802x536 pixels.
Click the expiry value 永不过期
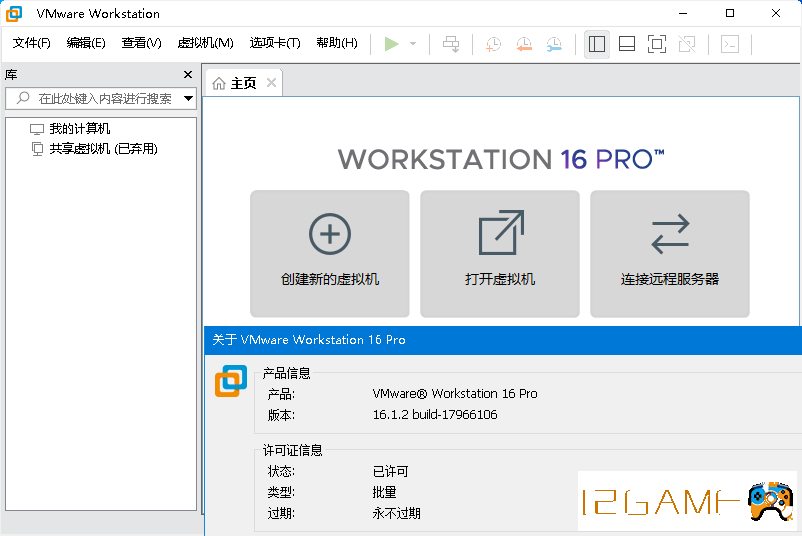click(396, 513)
